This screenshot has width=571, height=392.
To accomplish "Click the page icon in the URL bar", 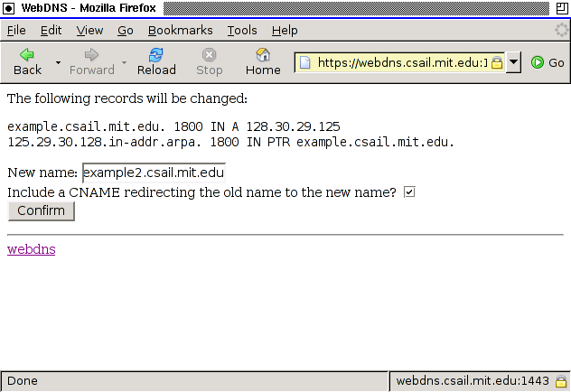I will click(x=305, y=63).
